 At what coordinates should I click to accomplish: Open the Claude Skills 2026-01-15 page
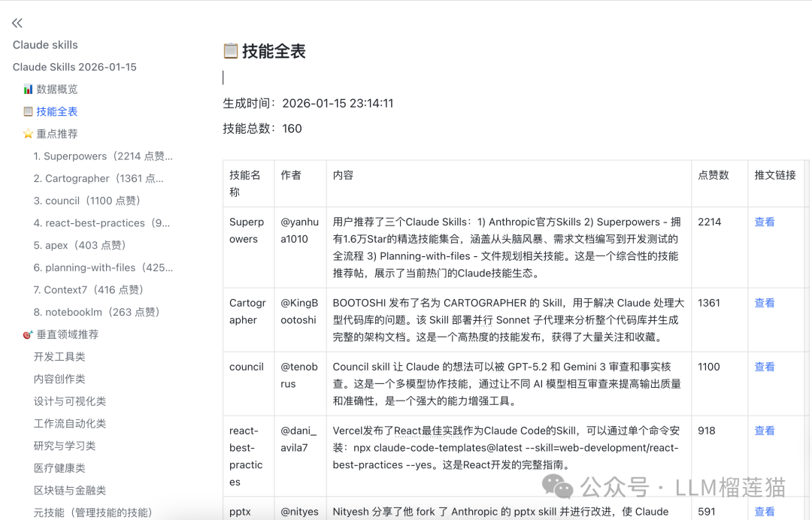click(x=74, y=66)
